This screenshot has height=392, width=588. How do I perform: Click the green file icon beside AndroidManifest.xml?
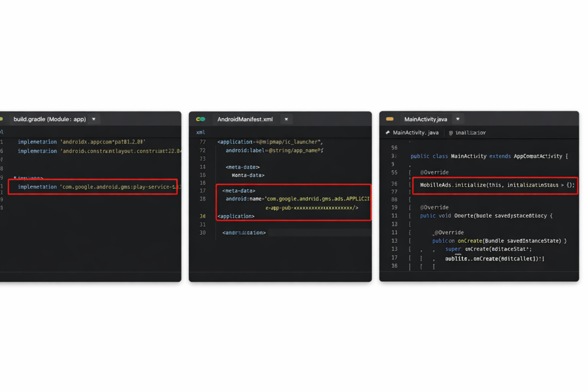200,119
